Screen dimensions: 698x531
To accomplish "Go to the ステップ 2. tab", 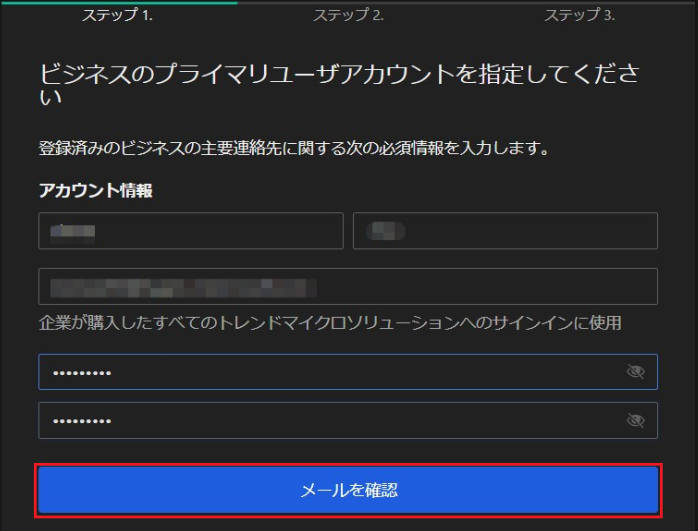I will pos(348,15).
